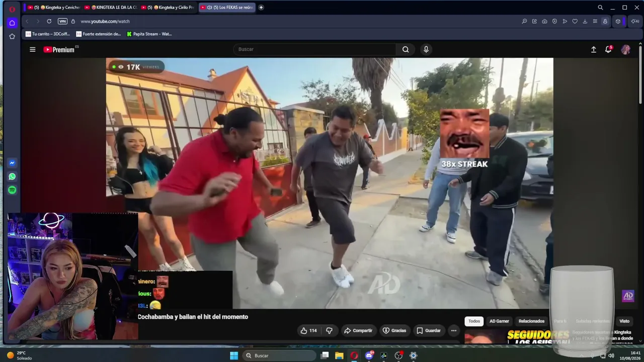Open the ad blocker shield icon
This screenshot has width=644, height=362.
554,21
